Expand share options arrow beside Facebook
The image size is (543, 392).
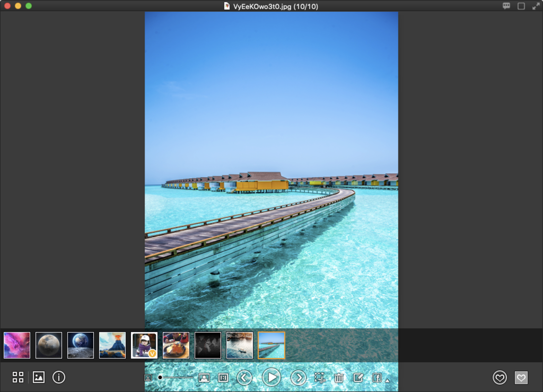click(387, 381)
